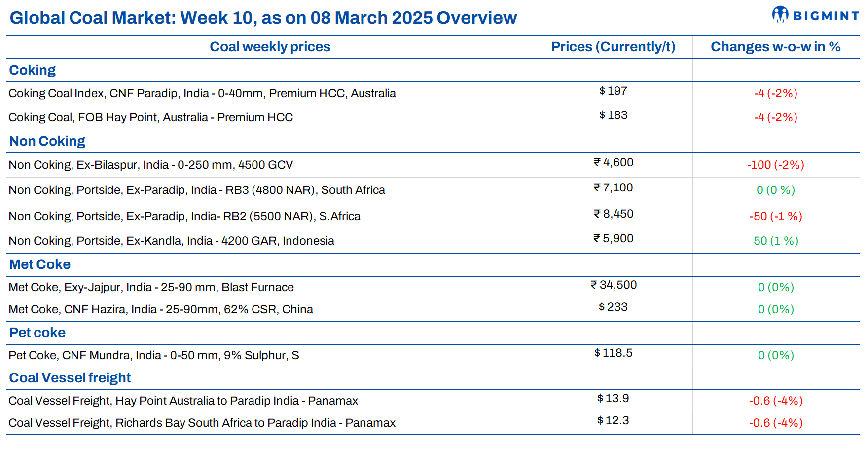The image size is (868, 449).
Task: Select the Met Coke section heading
Action: click(x=40, y=264)
